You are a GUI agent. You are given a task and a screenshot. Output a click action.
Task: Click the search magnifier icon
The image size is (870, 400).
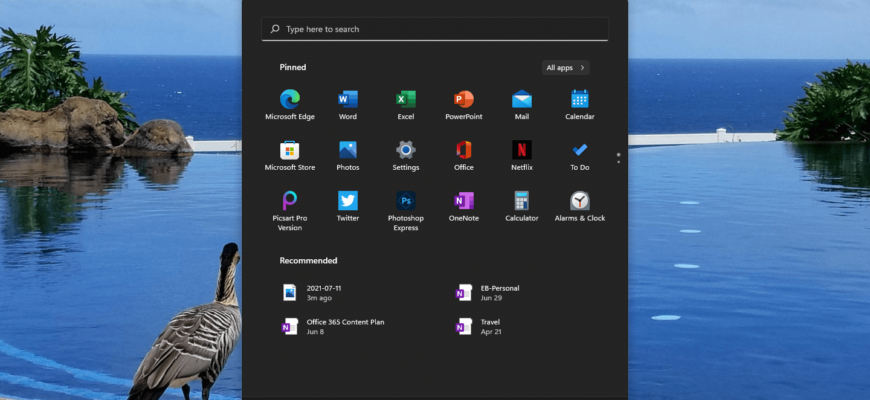(275, 29)
